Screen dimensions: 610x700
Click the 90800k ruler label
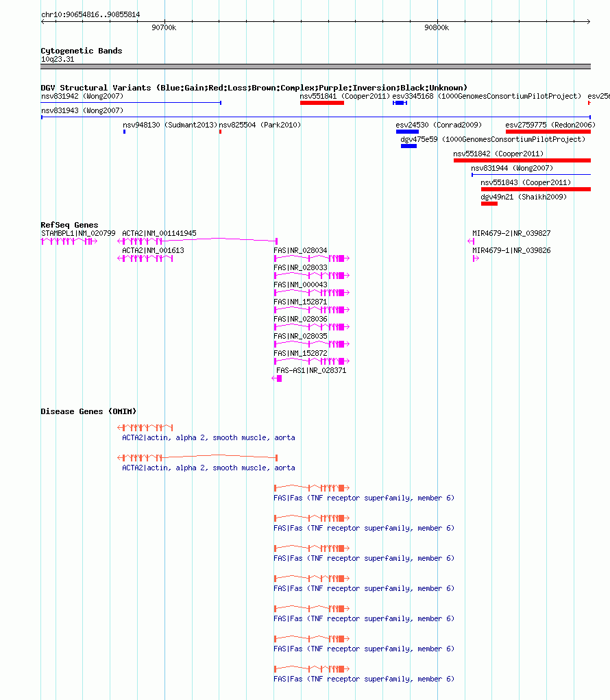point(437,27)
